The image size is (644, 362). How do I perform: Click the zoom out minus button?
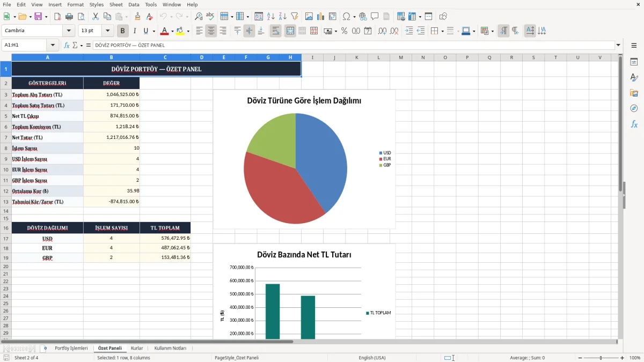[x=580, y=358]
